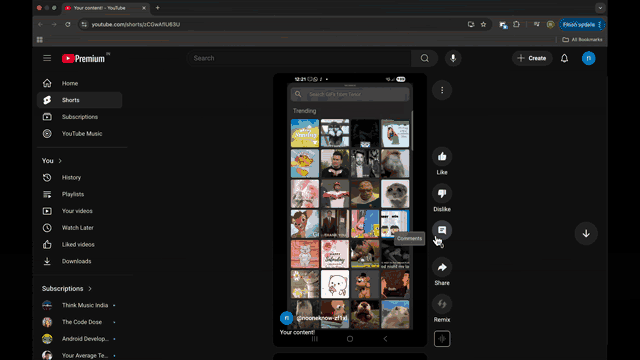Image resolution: width=640 pixels, height=360 pixels.
Task: Open Watch Later list
Action: 80,228
